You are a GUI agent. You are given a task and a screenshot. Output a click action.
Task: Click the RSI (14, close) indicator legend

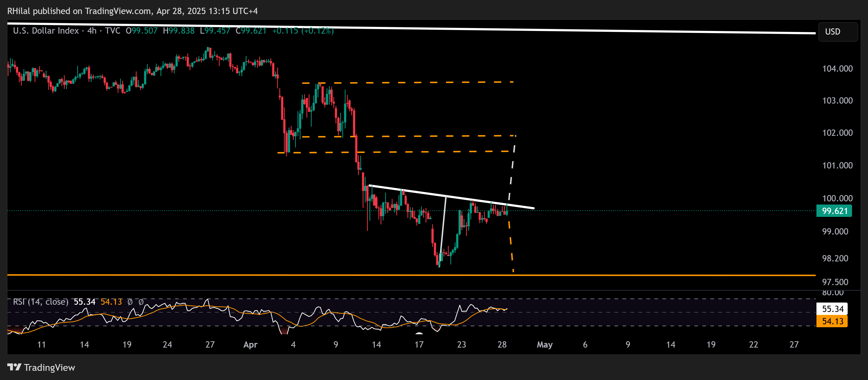[x=40, y=302]
